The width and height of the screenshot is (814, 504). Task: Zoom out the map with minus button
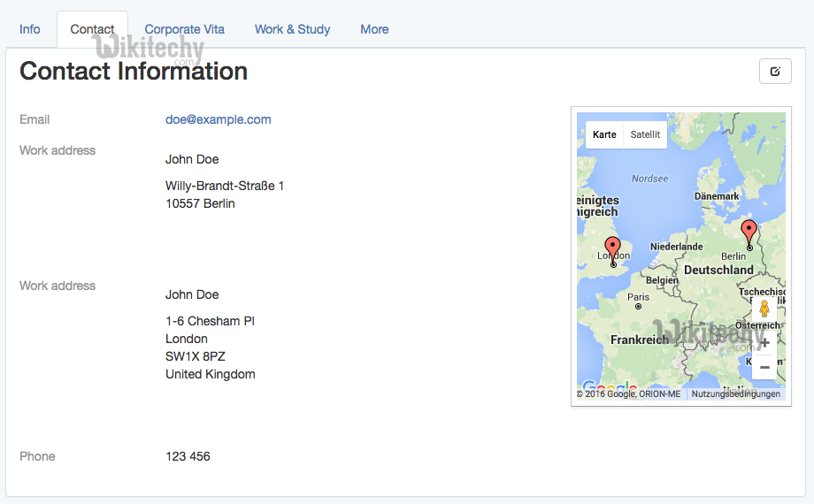point(764,367)
